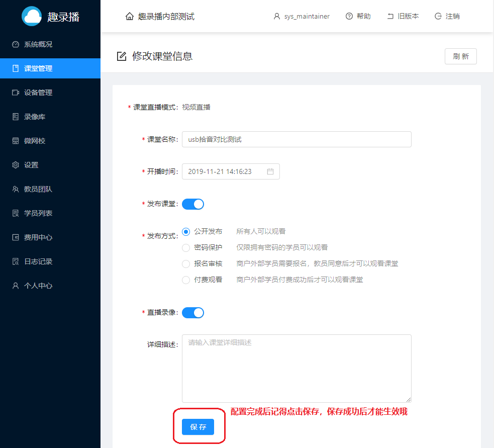Click the 趣录播 brand name text

click(x=63, y=17)
